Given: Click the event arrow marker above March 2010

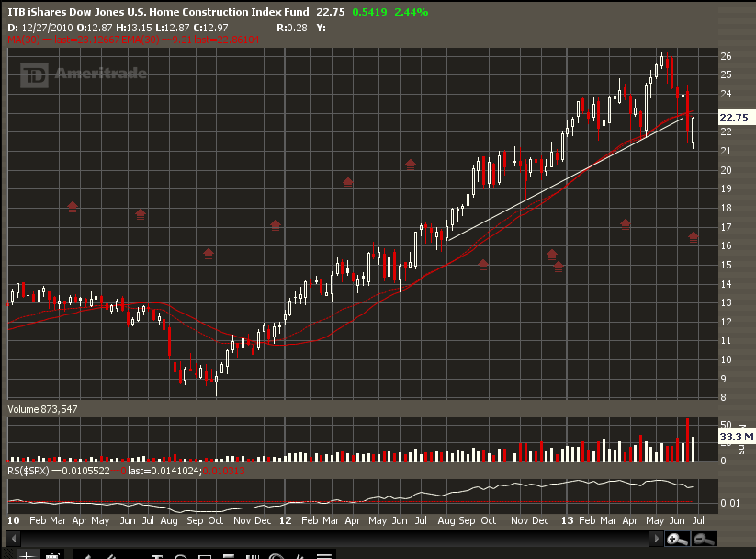Looking at the screenshot, I should click(73, 207).
